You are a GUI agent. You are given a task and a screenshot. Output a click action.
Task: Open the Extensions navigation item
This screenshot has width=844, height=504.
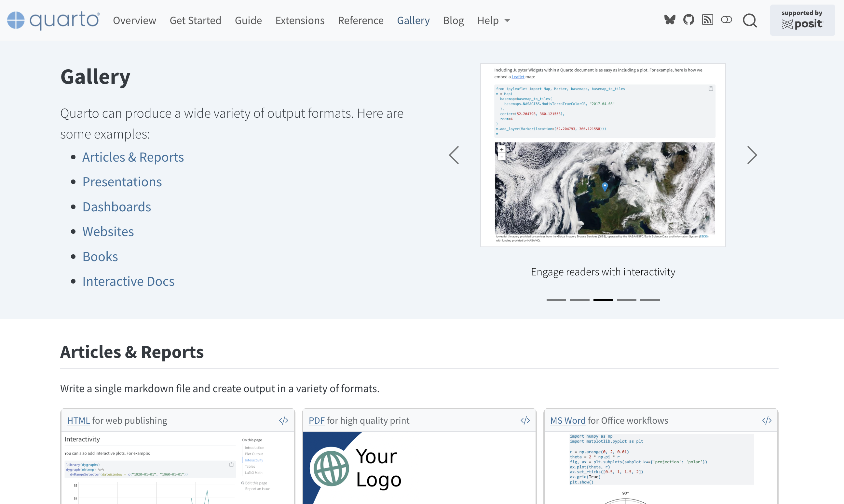click(300, 20)
